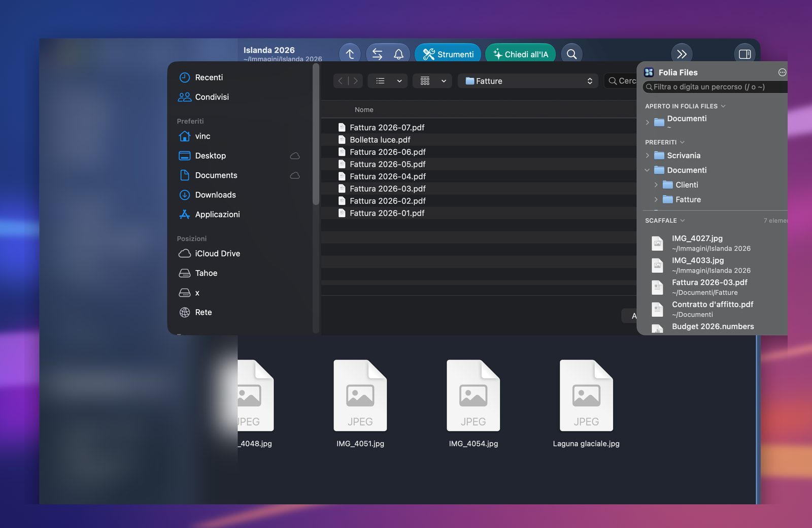Click the Folia Files filter path field

coord(715,87)
